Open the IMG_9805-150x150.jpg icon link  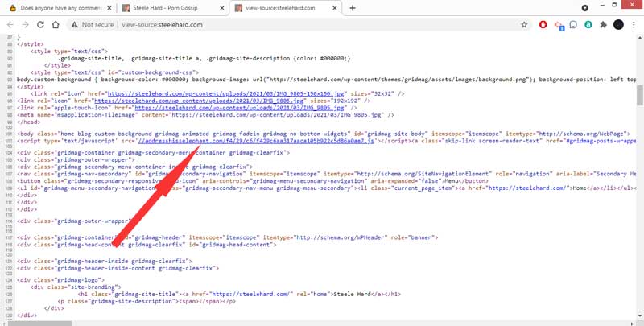pos(228,93)
